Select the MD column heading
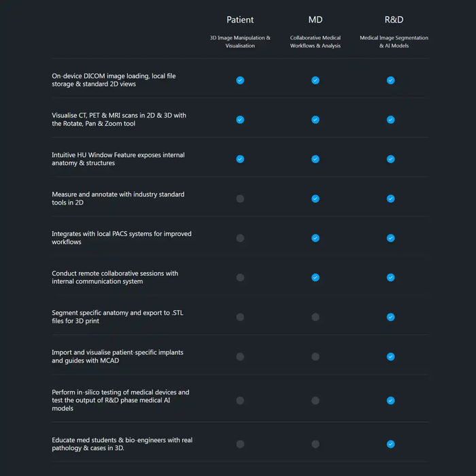Viewport: 476px width, 476px height. pos(316,20)
